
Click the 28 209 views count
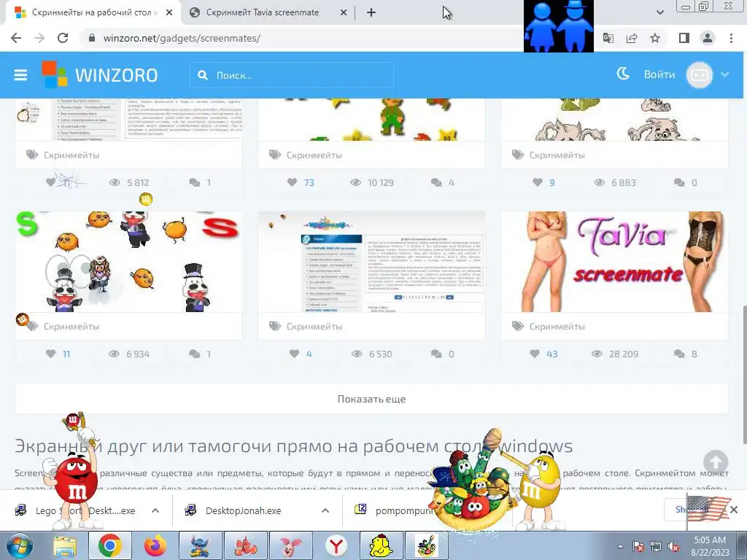coord(623,354)
